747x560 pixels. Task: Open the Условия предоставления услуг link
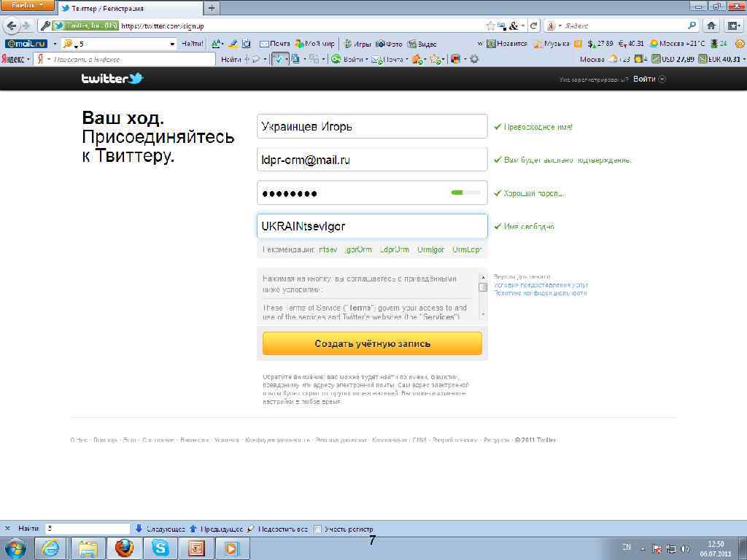[541, 285]
